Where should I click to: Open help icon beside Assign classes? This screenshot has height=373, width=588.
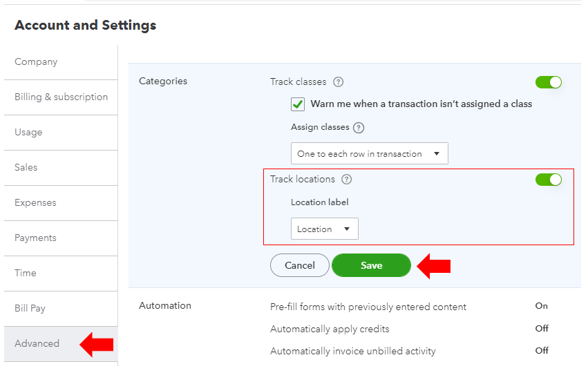(x=359, y=128)
